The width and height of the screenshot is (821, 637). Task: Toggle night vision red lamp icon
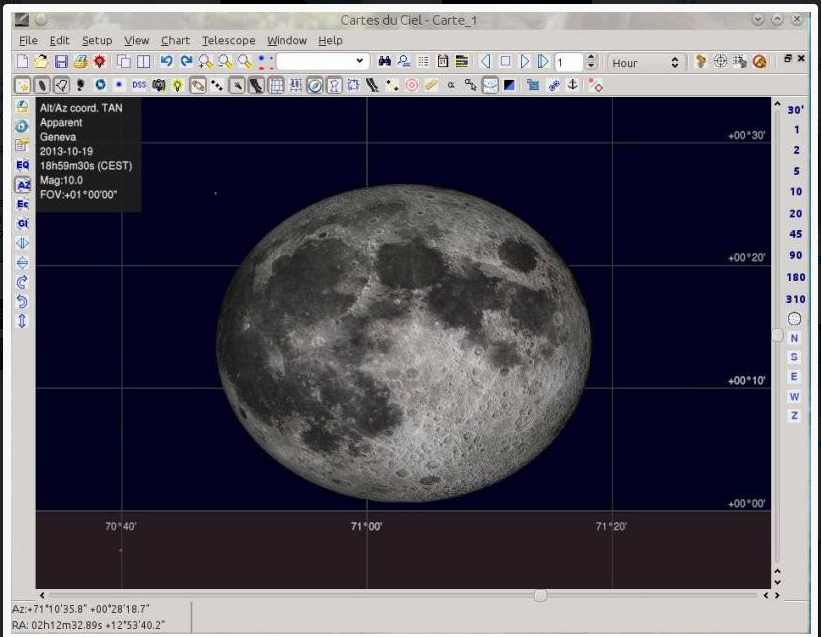pyautogui.click(x=99, y=61)
